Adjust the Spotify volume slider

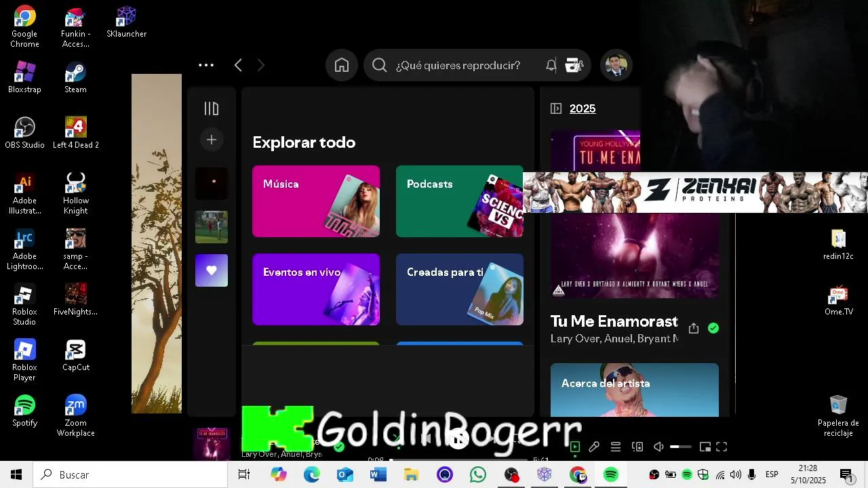point(681,447)
